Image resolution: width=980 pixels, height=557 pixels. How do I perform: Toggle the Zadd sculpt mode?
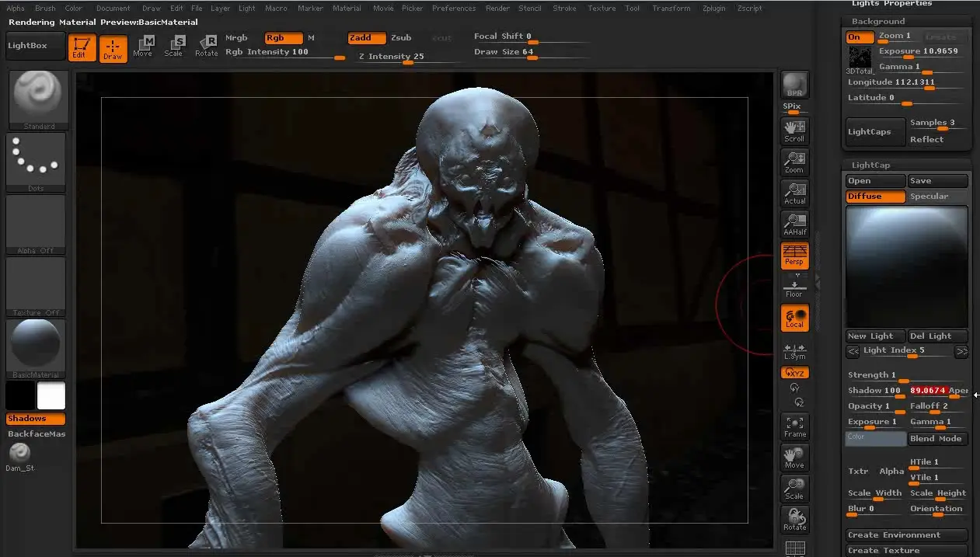click(x=366, y=37)
